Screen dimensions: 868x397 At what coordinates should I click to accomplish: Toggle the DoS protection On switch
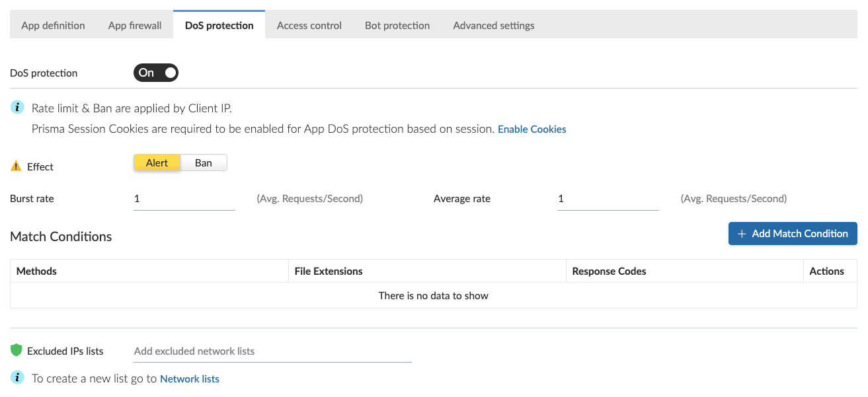click(156, 73)
